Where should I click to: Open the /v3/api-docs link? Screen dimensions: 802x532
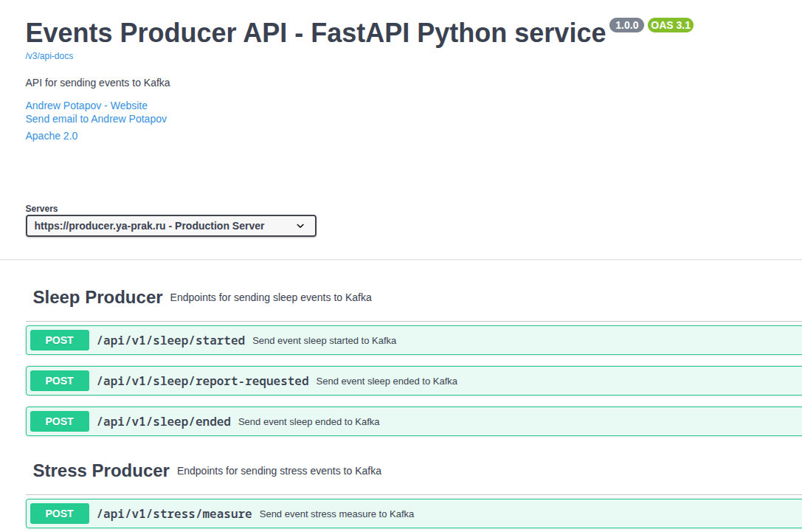pos(49,56)
